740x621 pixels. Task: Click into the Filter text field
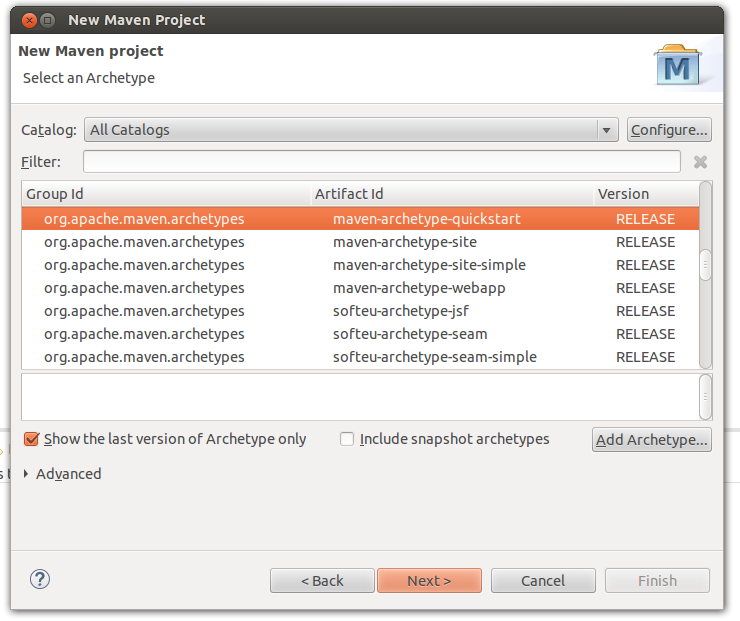[381, 162]
